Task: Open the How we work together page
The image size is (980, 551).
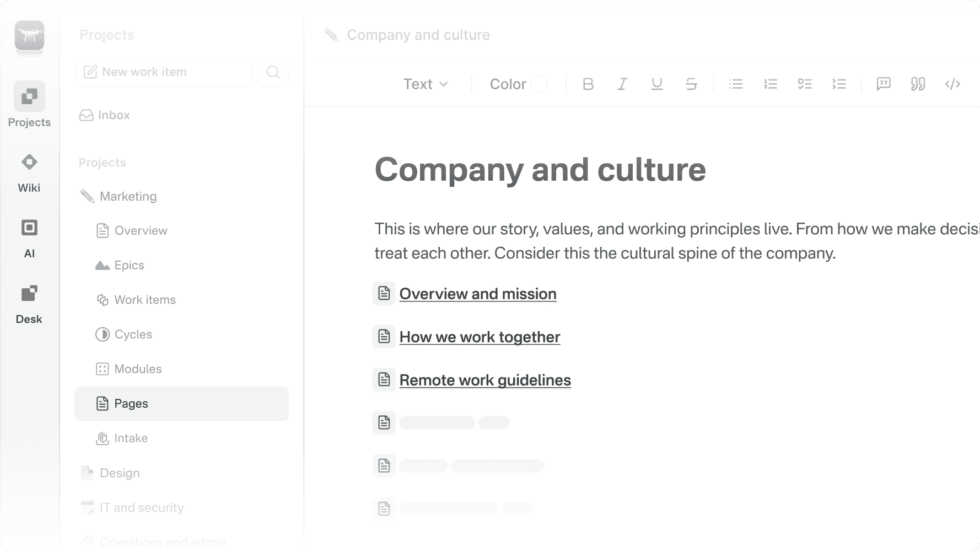Action: point(480,337)
